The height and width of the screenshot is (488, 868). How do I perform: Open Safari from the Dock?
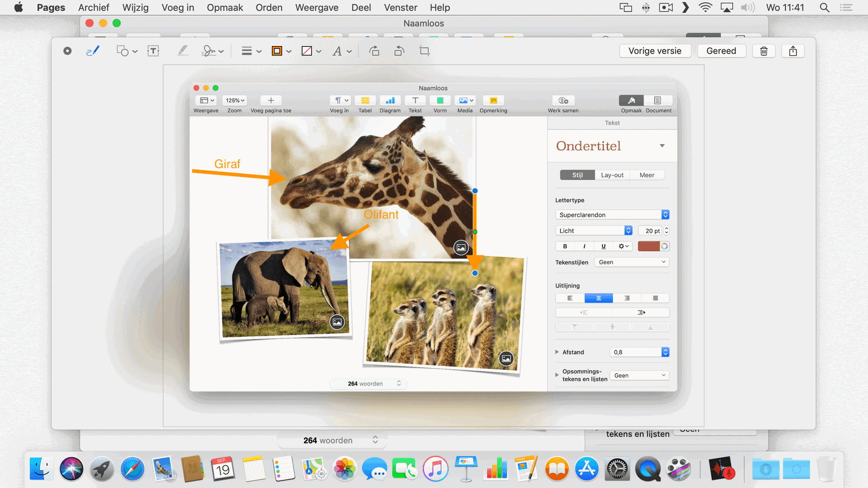pos(132,469)
